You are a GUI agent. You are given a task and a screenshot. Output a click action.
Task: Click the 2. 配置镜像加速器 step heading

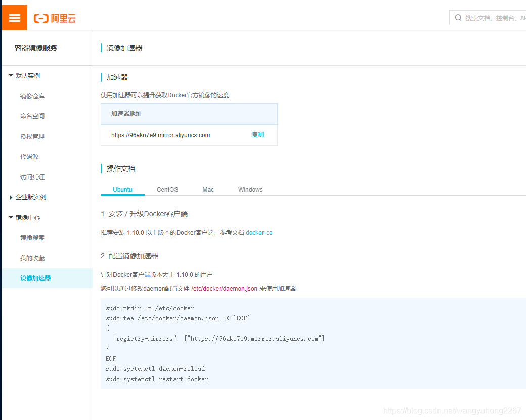[x=129, y=256]
